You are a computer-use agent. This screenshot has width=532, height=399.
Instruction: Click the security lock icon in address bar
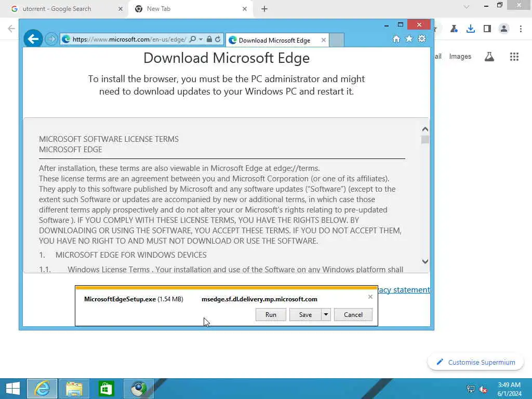pos(209,39)
